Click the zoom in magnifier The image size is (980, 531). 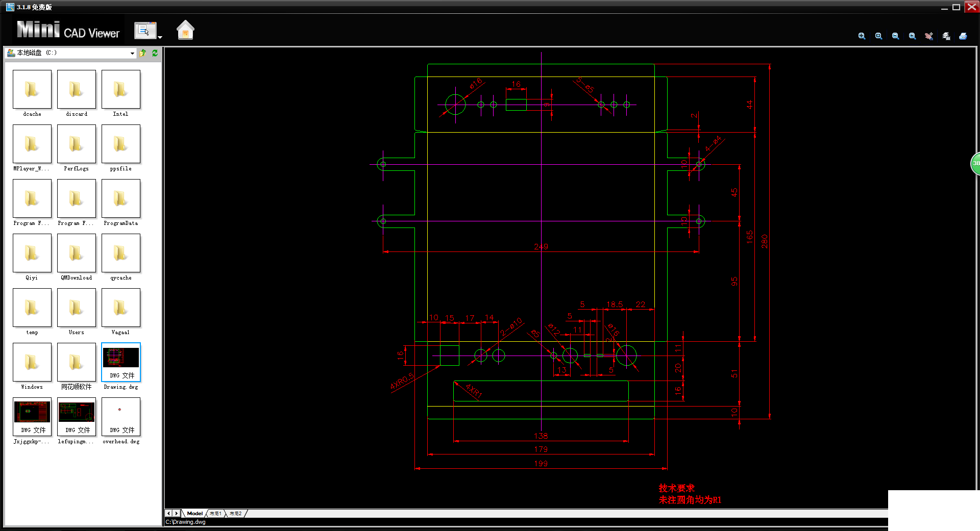click(x=912, y=36)
